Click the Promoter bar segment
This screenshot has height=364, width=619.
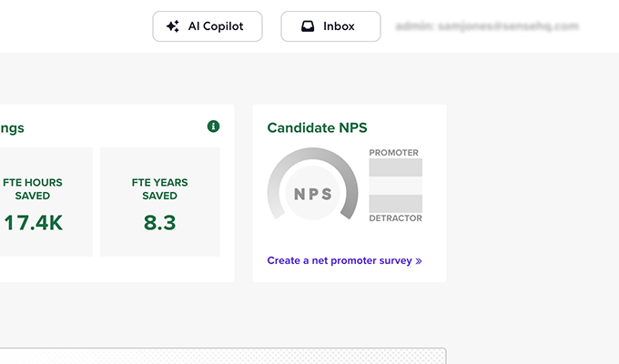[x=396, y=167]
